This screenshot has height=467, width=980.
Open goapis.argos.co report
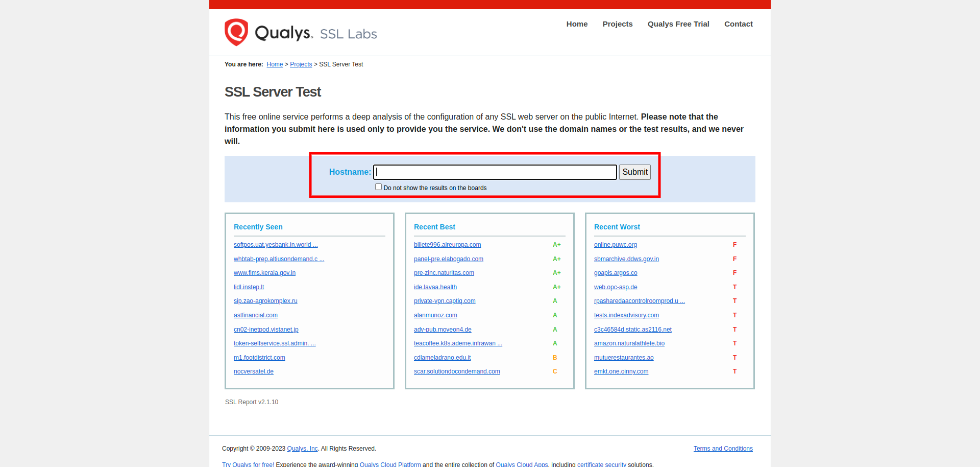616,273
